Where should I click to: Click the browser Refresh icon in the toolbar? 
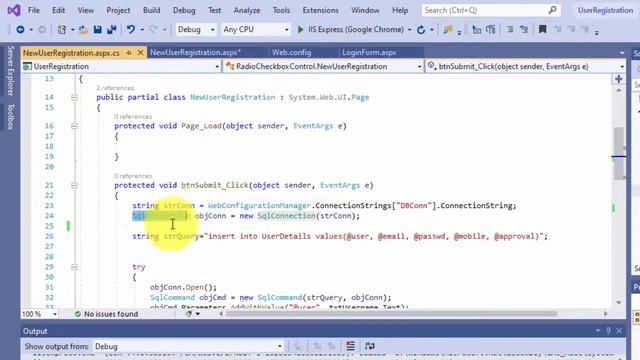coord(421,29)
